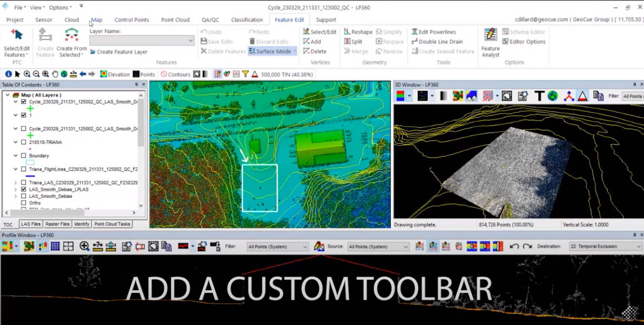Click the undo arrow in Profile Window
This screenshot has width=644, height=325.
pyautogui.click(x=514, y=246)
